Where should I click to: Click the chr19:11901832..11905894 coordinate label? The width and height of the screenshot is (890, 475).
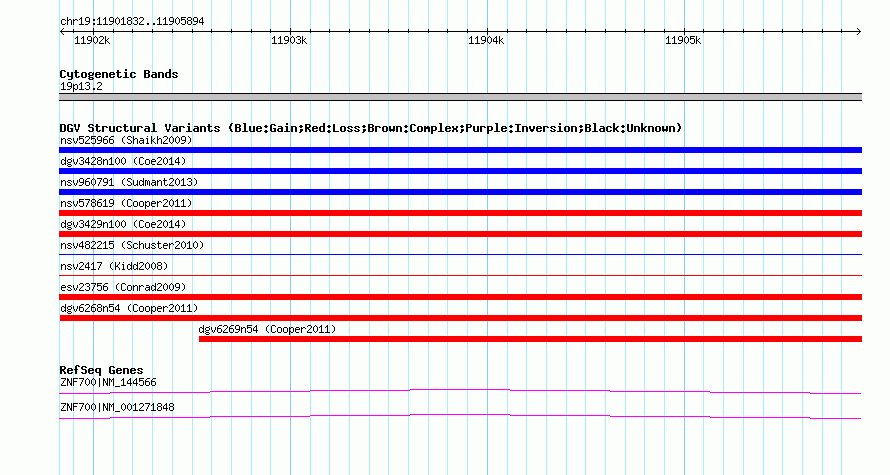click(x=132, y=22)
